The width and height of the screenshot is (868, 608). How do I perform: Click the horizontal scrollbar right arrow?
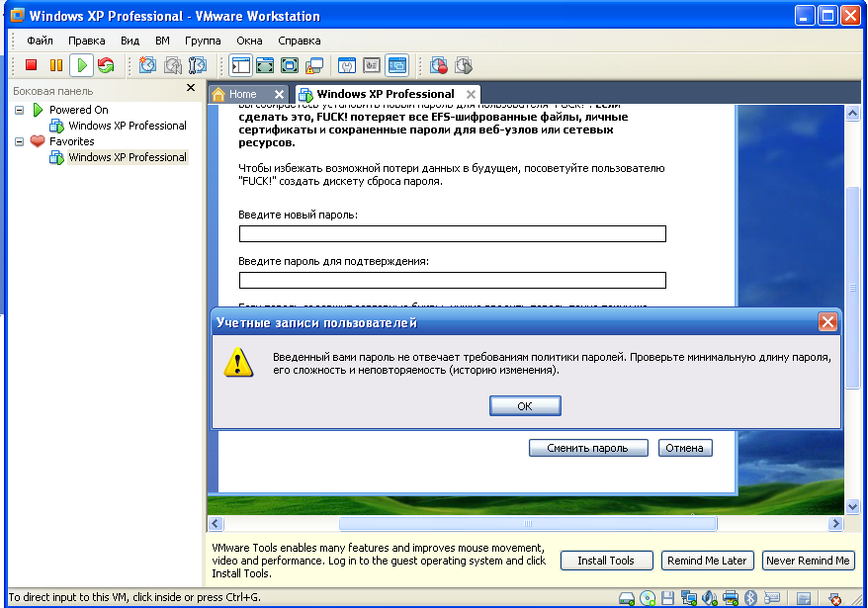pyautogui.click(x=835, y=523)
